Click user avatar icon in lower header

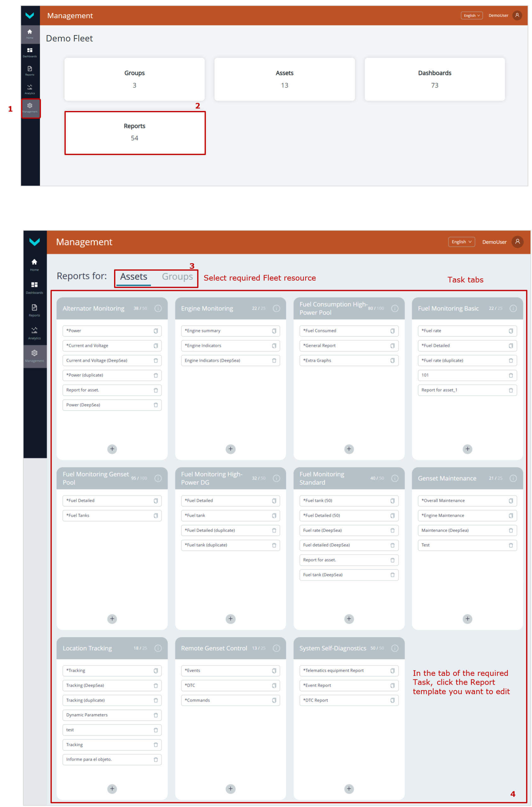pos(517,242)
